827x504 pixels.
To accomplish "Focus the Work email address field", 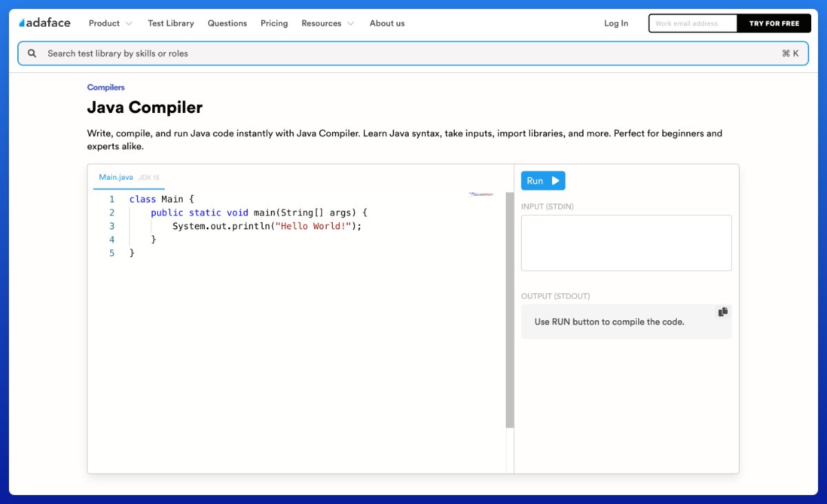I will 693,23.
